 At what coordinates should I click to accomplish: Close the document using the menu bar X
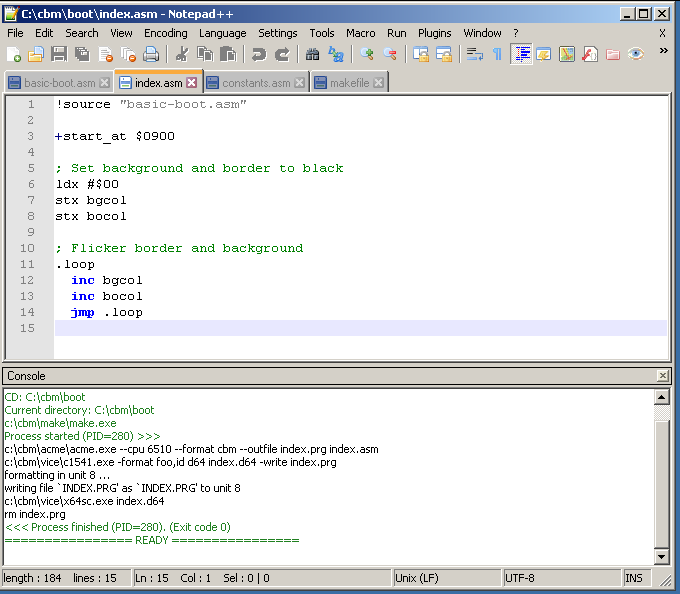662,33
